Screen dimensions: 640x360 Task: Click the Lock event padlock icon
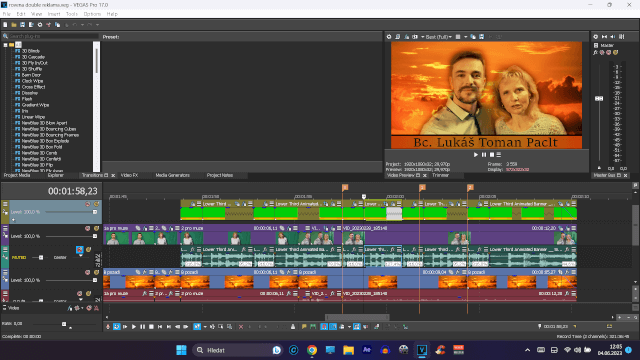pyautogui.click(x=293, y=327)
